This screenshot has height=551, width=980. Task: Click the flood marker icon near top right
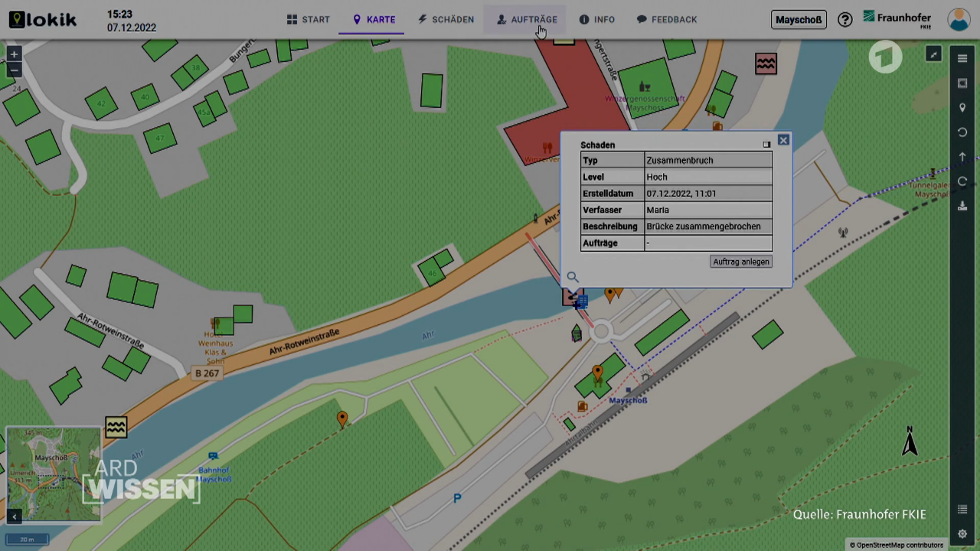pos(766,64)
